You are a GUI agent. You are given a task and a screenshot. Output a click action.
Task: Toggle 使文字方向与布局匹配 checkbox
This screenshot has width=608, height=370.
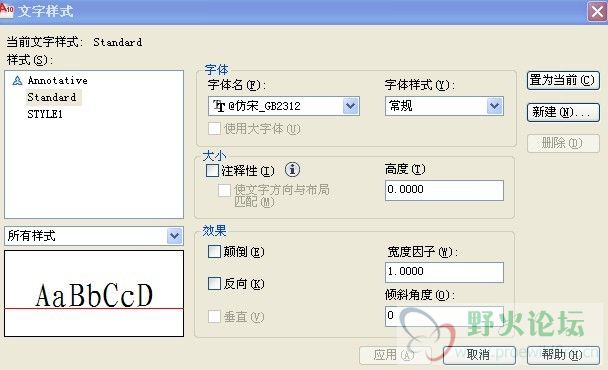(225, 190)
